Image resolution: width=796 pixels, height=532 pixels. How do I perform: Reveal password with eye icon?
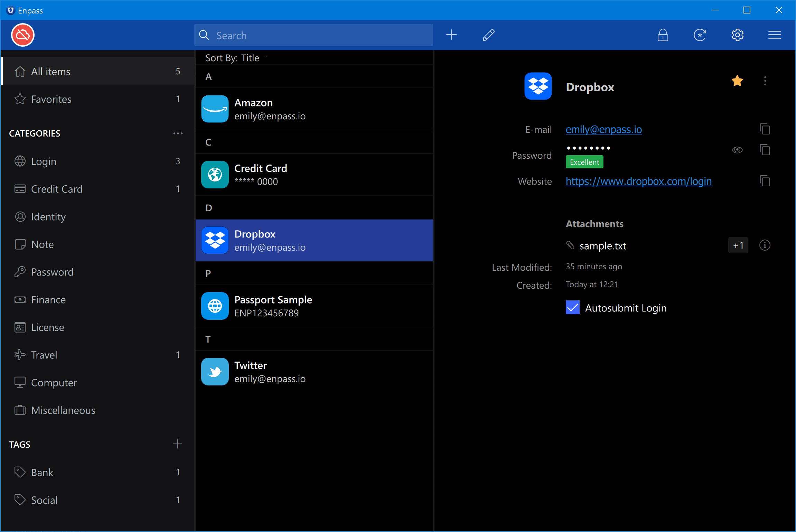pos(737,150)
